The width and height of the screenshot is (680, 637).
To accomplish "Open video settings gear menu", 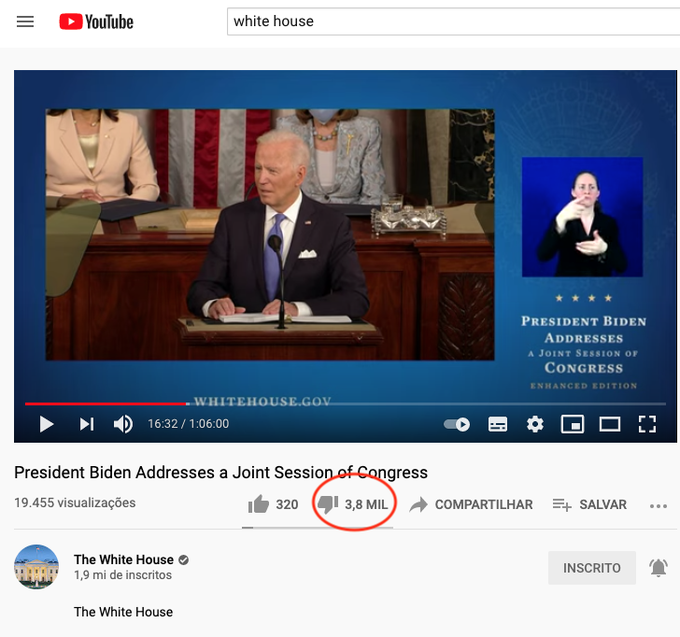I will [535, 424].
